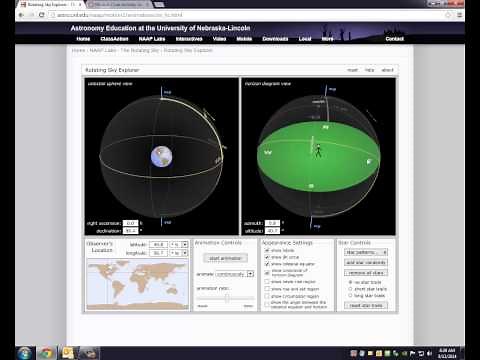Screen dimensions: 480x360
Task: Open the Video nav item
Action: click(219, 39)
